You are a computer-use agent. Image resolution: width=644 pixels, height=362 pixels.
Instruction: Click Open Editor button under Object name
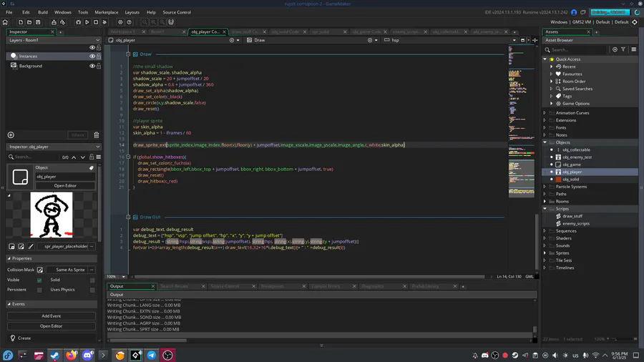click(x=65, y=186)
